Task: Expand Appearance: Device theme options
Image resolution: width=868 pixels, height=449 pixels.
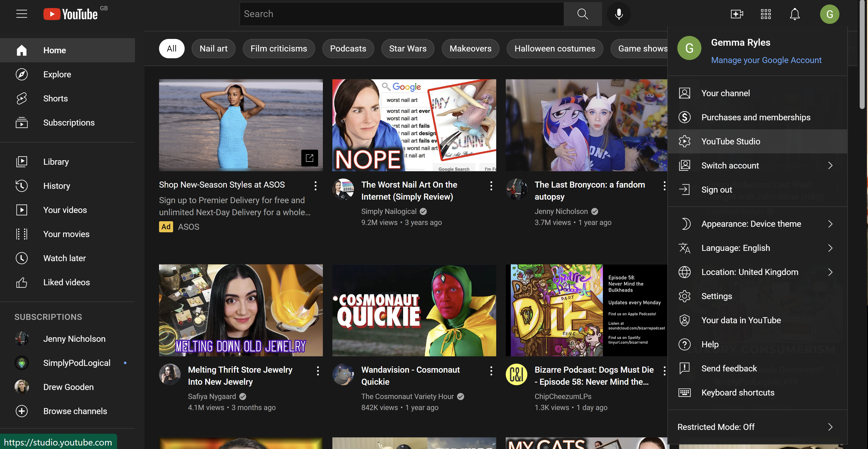Action: tap(757, 224)
